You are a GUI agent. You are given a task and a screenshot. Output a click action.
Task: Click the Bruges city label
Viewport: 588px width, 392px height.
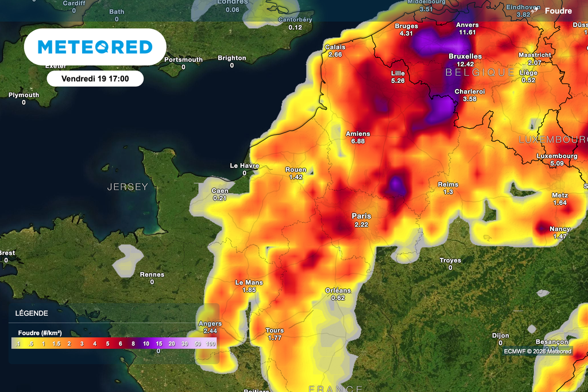click(406, 26)
